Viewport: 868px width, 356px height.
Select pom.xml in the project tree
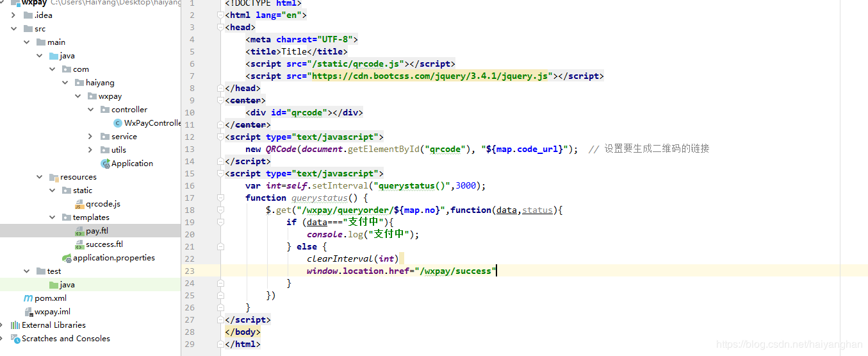[x=51, y=298]
